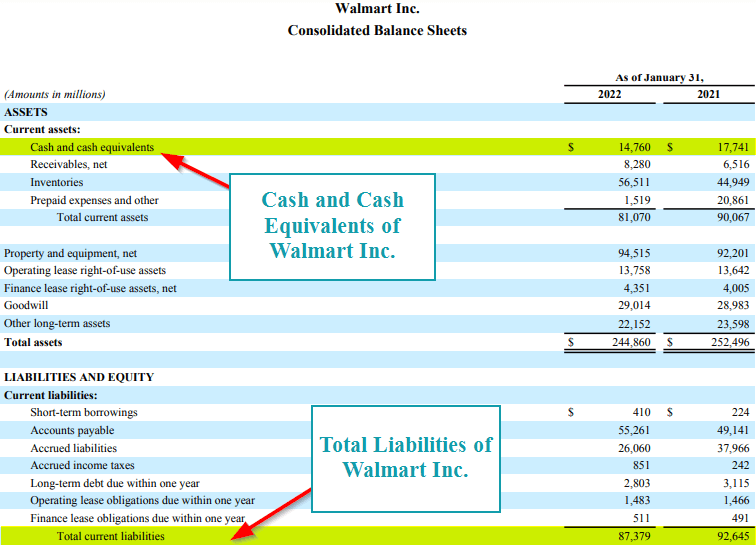Click the '(Amounts in millions)' note
This screenshot has width=756, height=545.
click(x=54, y=95)
